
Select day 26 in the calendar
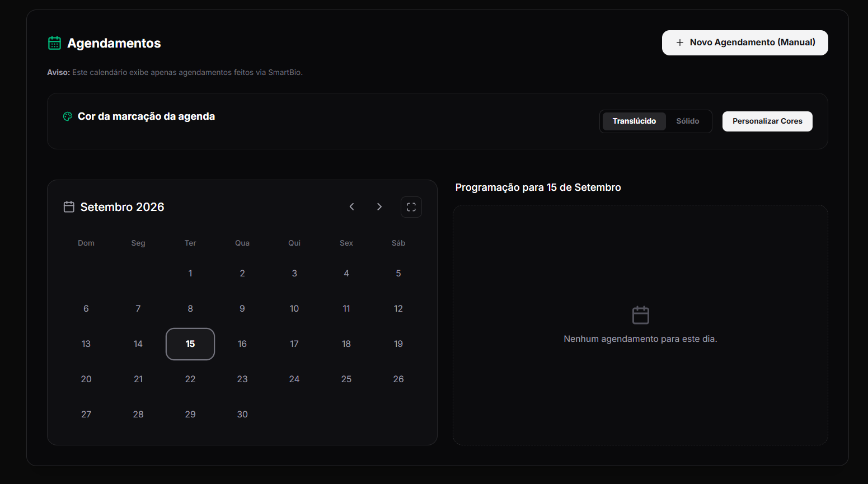click(398, 379)
